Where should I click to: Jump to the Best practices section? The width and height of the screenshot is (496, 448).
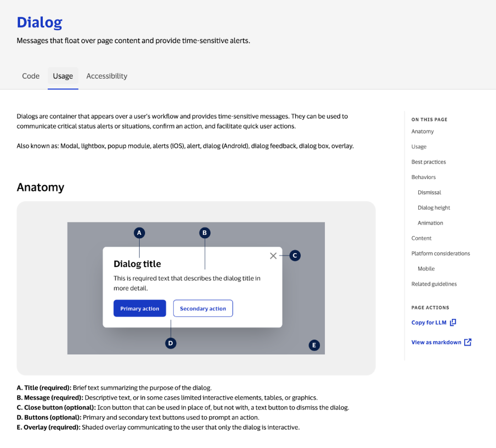429,162
